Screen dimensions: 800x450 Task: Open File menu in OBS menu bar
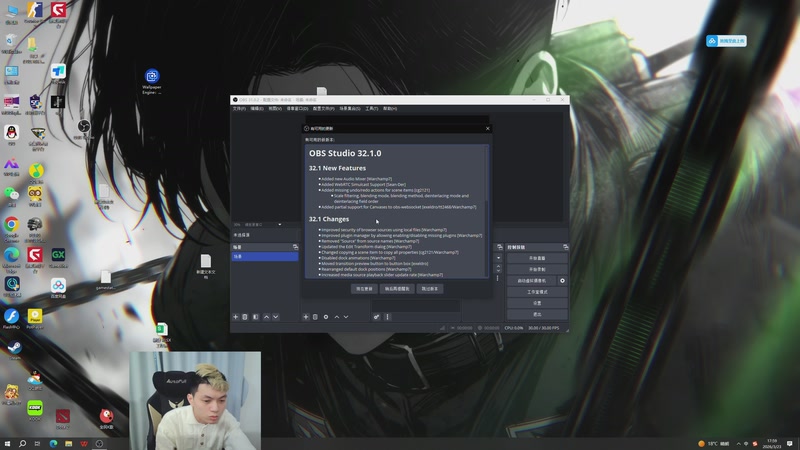tap(239, 109)
